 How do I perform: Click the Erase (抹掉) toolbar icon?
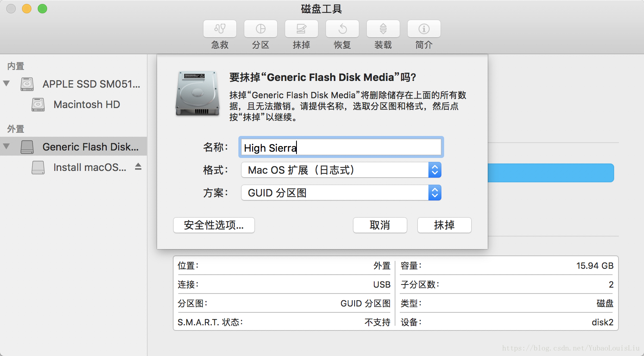tap(302, 29)
